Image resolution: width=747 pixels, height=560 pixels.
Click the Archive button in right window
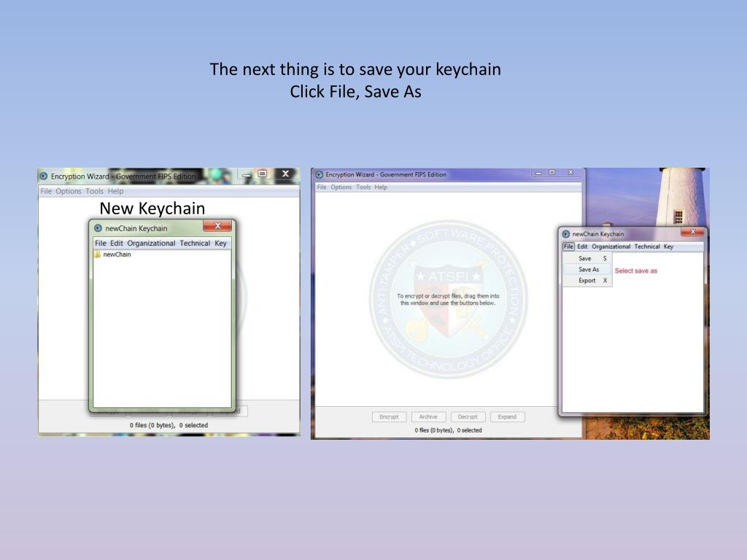(428, 416)
